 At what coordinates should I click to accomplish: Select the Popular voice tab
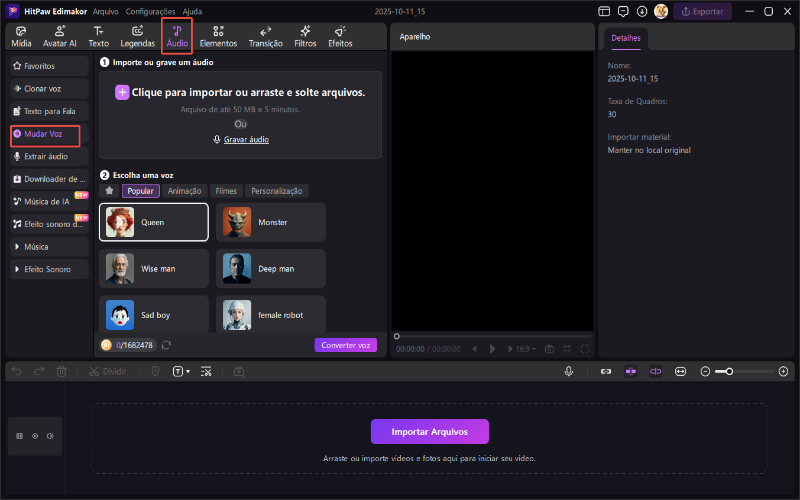click(x=140, y=191)
